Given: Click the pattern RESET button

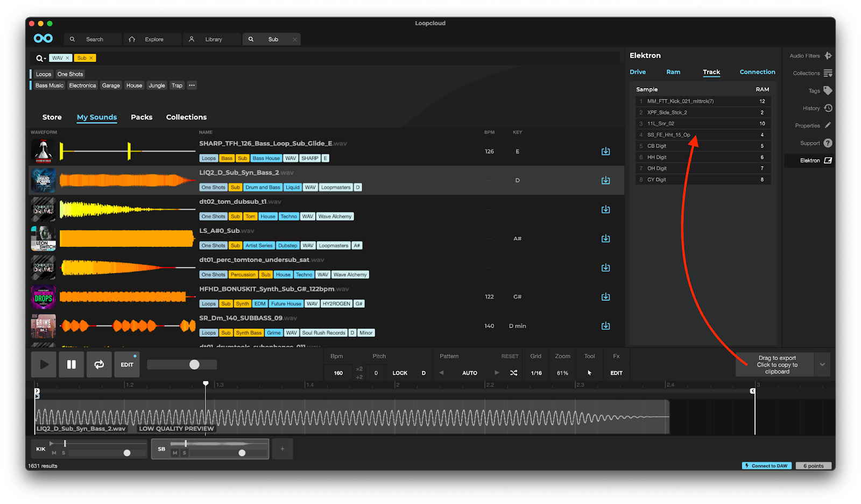Looking at the screenshot, I should [510, 356].
